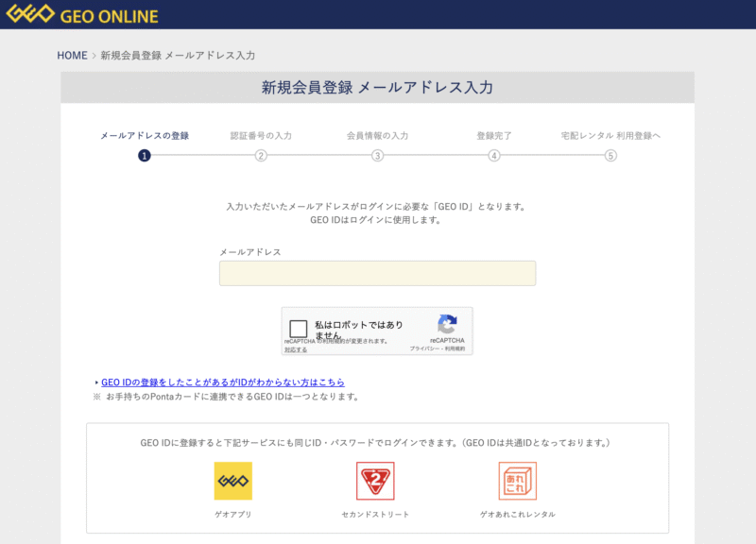This screenshot has height=544, width=756.
Task: Select step circle 1 for メールアドレスの登録
Action: point(142,157)
